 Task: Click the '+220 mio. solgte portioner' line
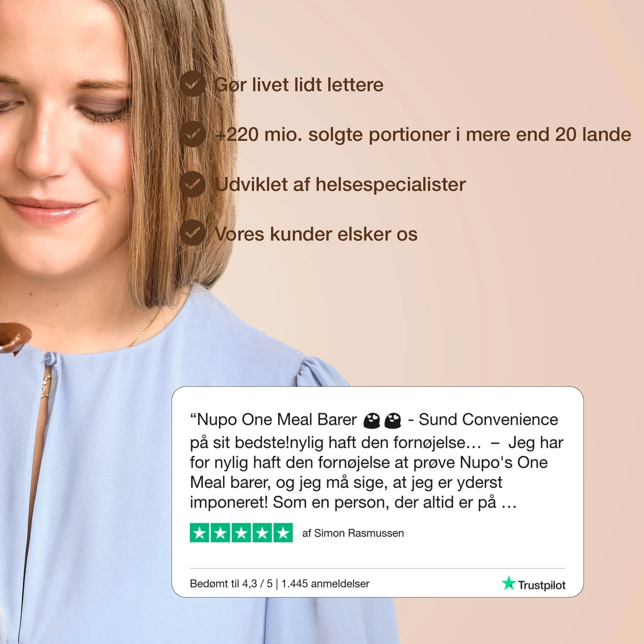[423, 135]
